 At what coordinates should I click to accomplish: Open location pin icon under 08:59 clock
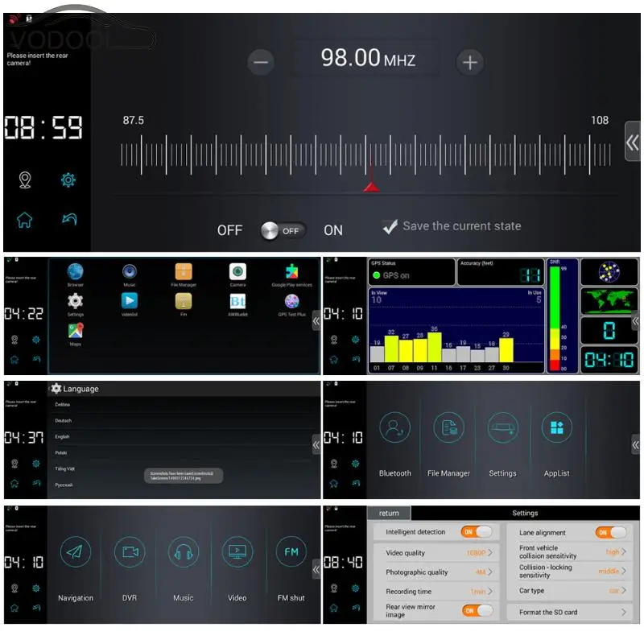[25, 180]
